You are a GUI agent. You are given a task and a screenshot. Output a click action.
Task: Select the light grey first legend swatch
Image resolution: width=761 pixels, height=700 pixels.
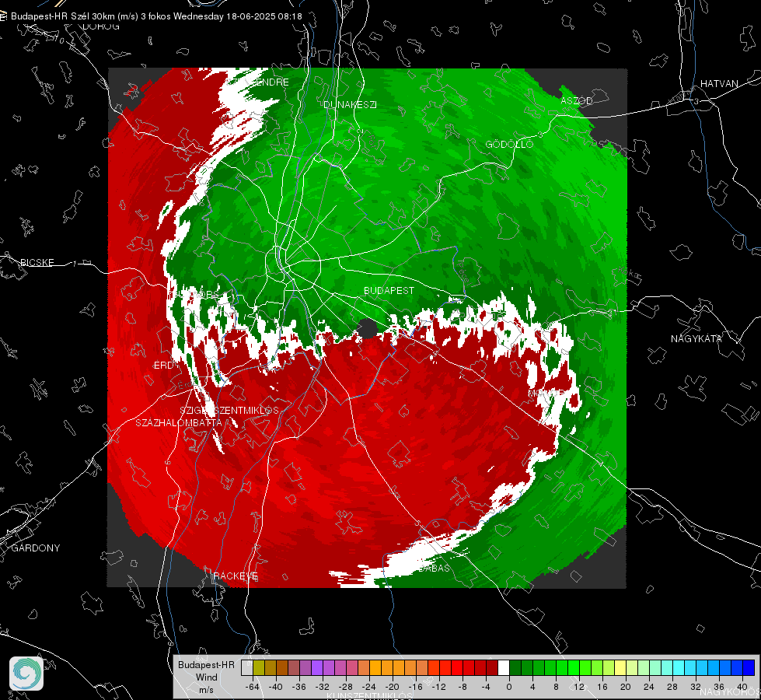click(x=247, y=668)
